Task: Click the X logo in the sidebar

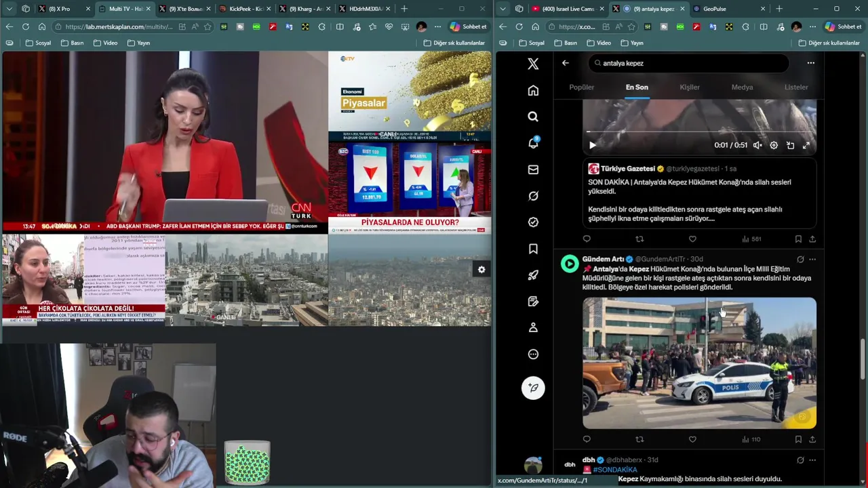Action: pyautogui.click(x=533, y=64)
